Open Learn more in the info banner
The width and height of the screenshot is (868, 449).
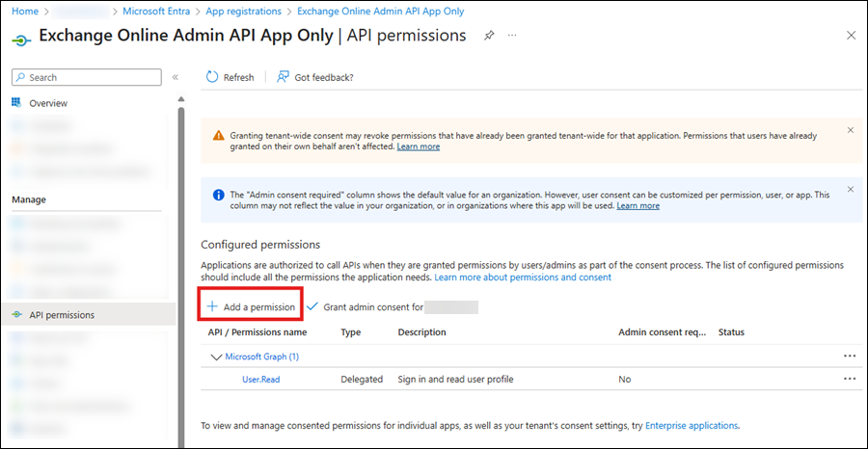(x=637, y=205)
